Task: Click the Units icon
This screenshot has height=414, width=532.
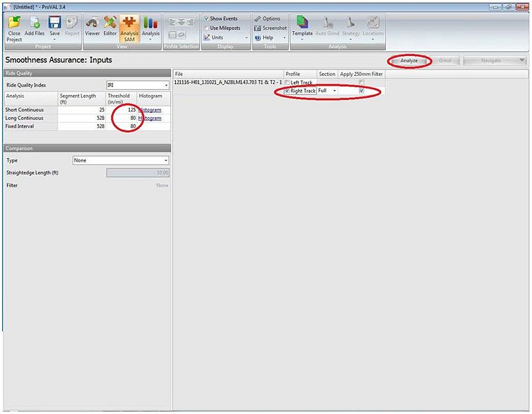Action: (207, 38)
